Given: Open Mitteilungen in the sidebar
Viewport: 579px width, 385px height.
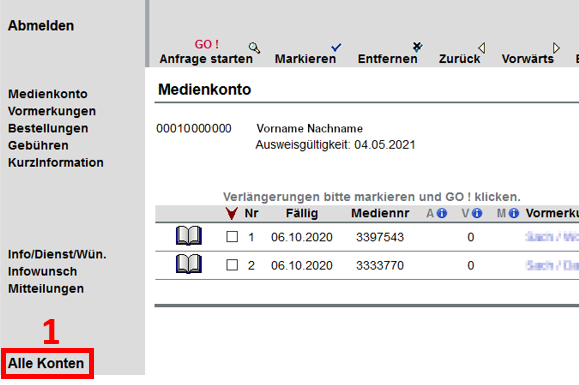Looking at the screenshot, I should pos(46,289).
